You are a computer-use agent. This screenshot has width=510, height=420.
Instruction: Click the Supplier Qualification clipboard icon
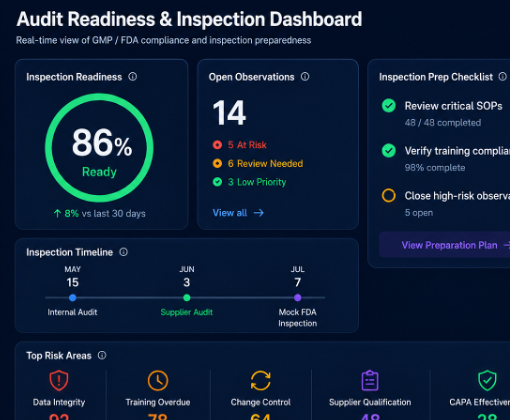[370, 380]
